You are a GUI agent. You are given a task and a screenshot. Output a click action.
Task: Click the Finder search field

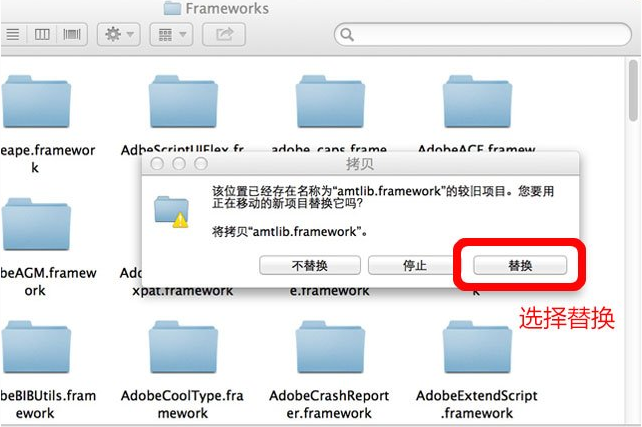coord(483,34)
